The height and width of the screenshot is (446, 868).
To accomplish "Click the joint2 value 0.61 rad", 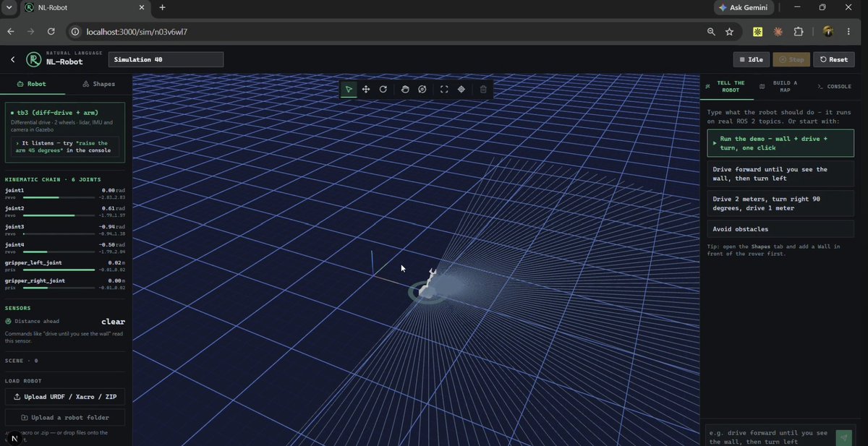I will (114, 208).
